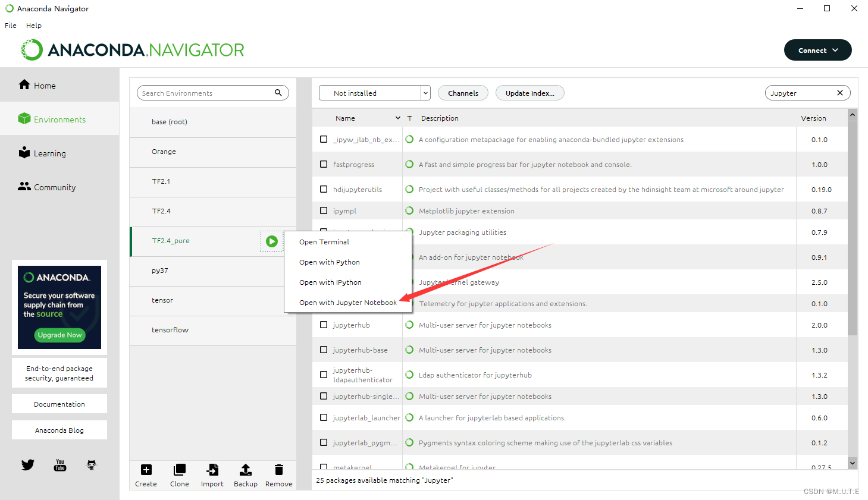Select the base (root) environment
This screenshot has width=868, height=500.
click(213, 122)
